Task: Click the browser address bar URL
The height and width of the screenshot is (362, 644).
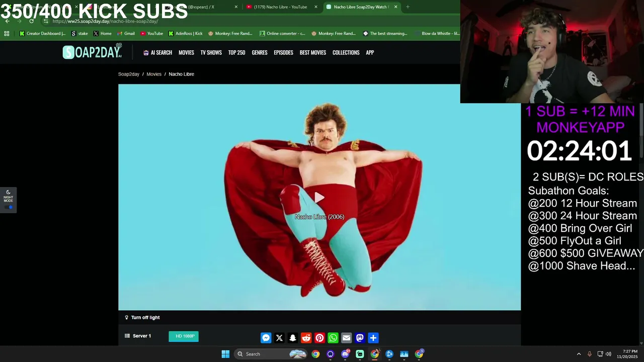Action: pos(105,21)
